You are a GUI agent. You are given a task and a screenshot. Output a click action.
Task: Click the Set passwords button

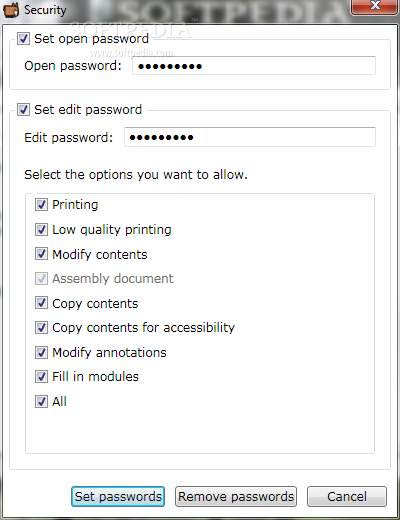(118, 497)
